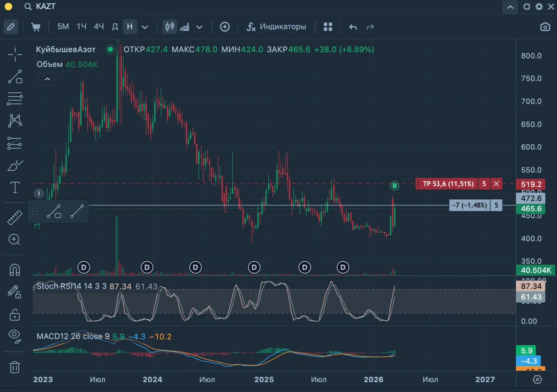Lock all drawings with padlock icon
This screenshot has width=557, height=392.
click(x=15, y=314)
